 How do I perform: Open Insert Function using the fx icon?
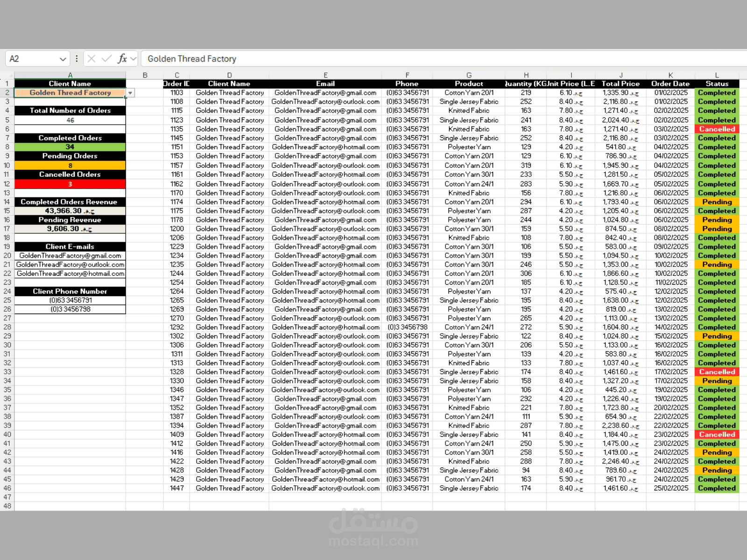point(122,59)
